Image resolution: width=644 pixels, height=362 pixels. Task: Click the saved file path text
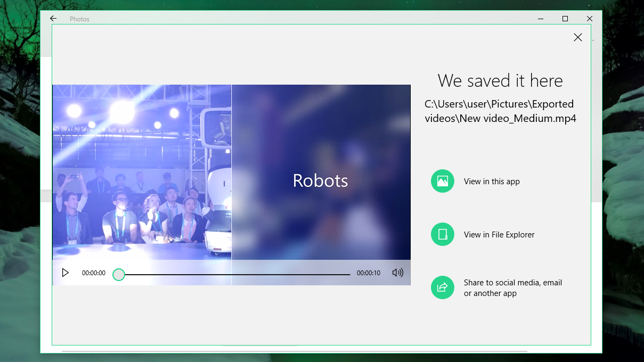coord(500,111)
